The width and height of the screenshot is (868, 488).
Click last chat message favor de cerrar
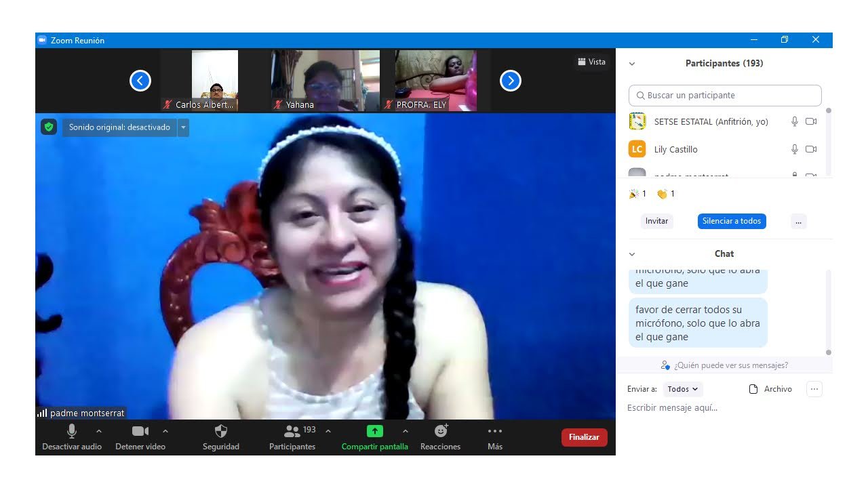point(698,323)
